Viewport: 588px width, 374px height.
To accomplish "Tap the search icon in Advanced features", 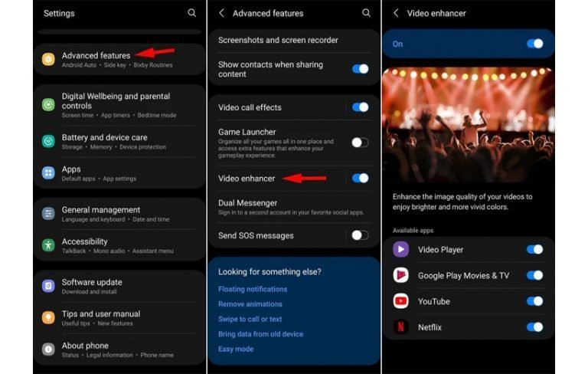I will (366, 13).
